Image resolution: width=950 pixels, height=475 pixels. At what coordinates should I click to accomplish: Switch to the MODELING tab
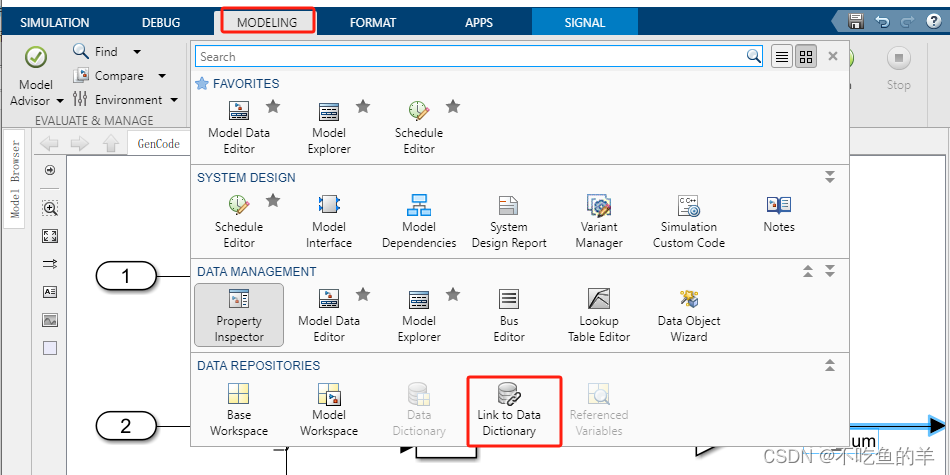(267, 22)
